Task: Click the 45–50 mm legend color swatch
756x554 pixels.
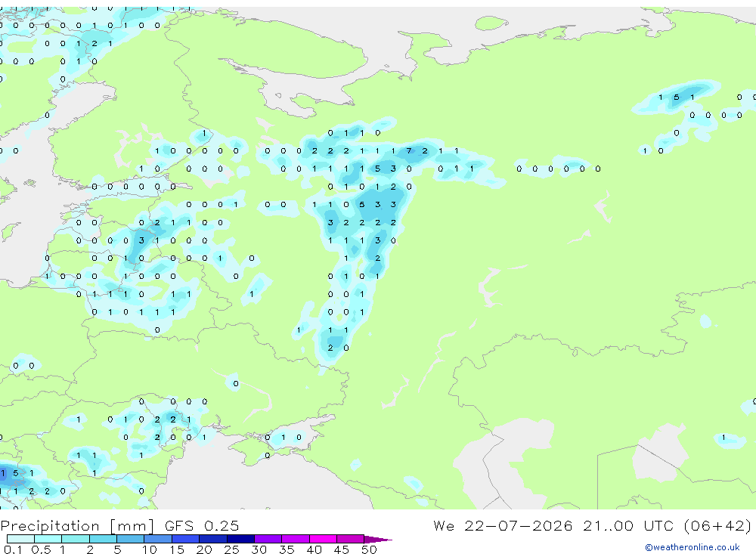Action: pyautogui.click(x=350, y=539)
